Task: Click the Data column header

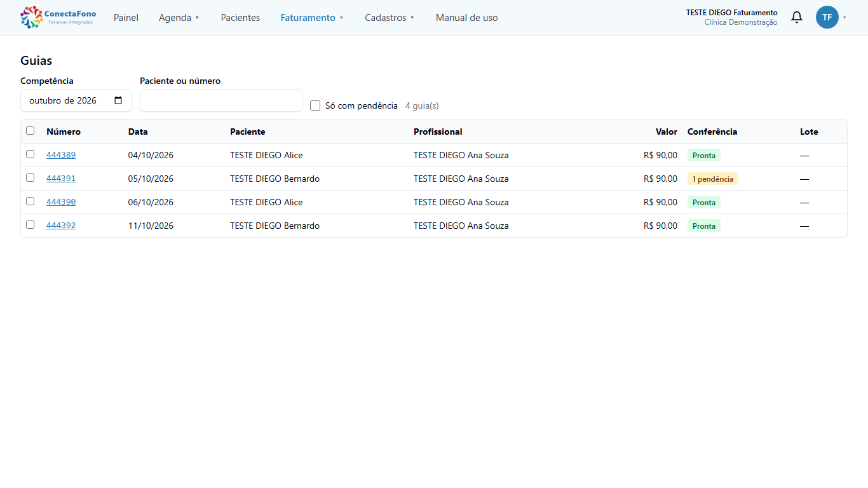Action: coord(138,132)
